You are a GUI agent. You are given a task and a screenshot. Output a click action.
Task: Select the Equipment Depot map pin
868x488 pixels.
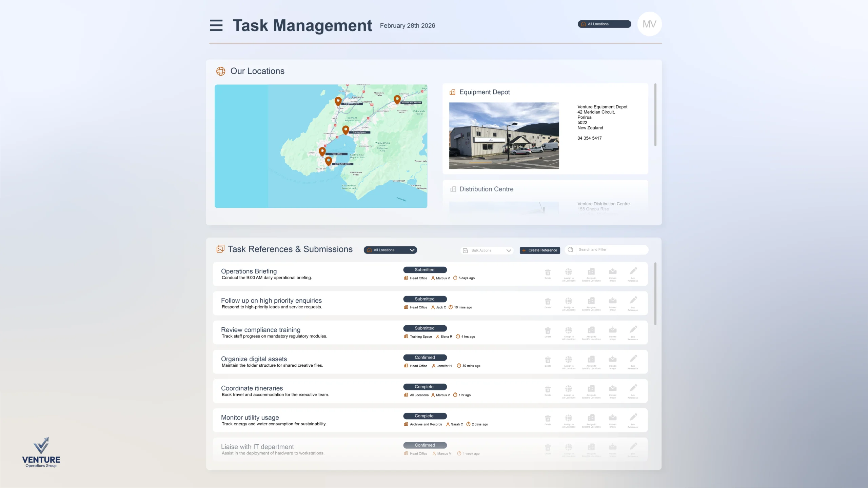click(x=338, y=101)
